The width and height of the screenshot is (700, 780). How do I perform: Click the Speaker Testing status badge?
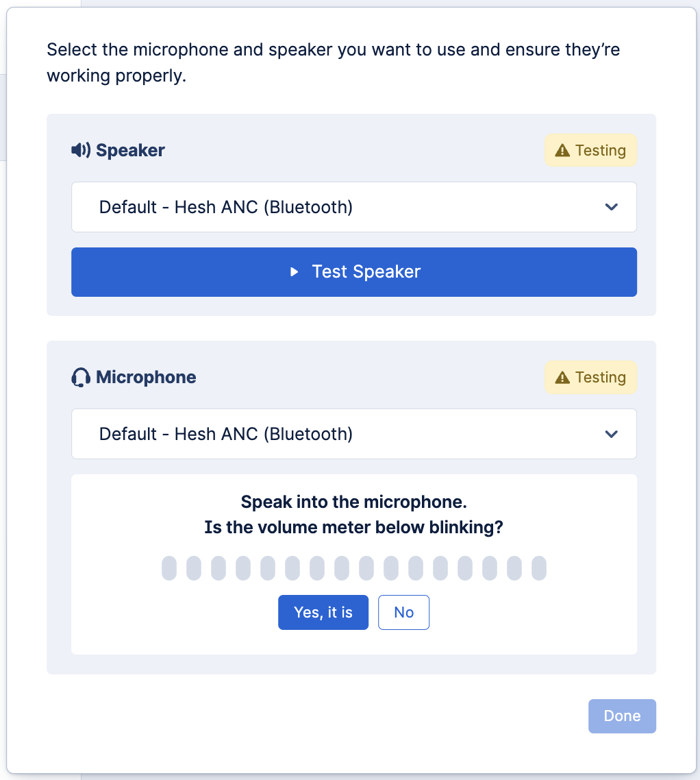tap(590, 150)
